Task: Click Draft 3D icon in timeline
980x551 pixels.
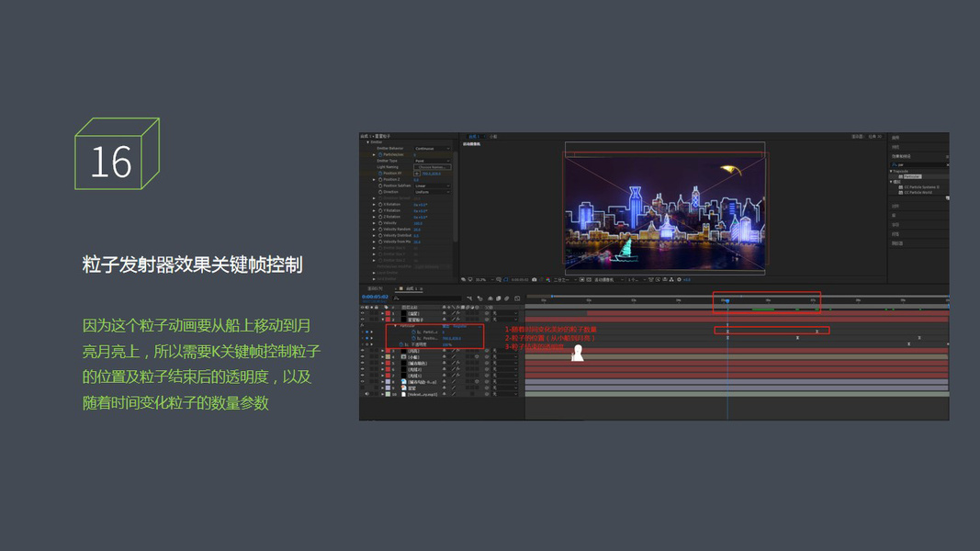Action: click(480, 298)
